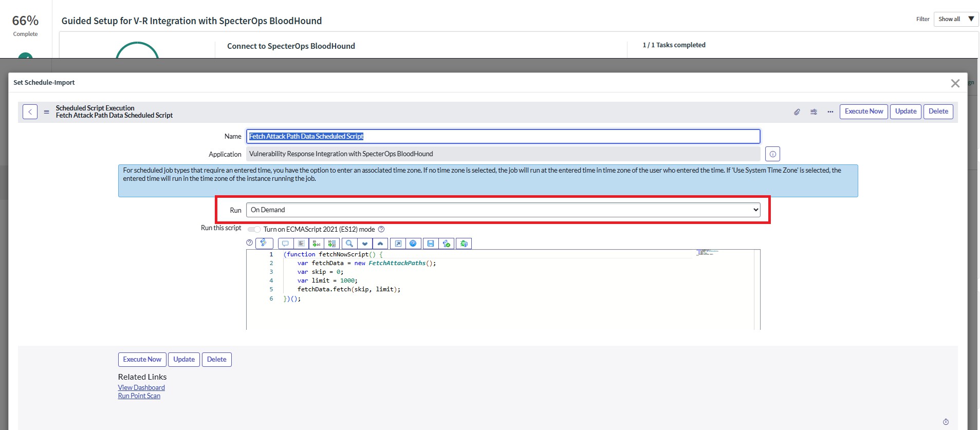Close the Set Schedule-Import dialog
This screenshot has width=980, height=430.
tap(955, 83)
